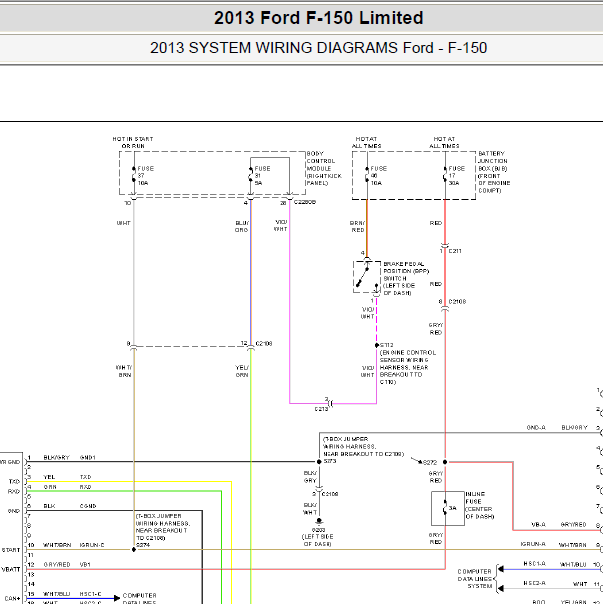Click the '2013 Ford F-150 Limited' heading
This screenshot has height=604, width=603.
point(318,18)
